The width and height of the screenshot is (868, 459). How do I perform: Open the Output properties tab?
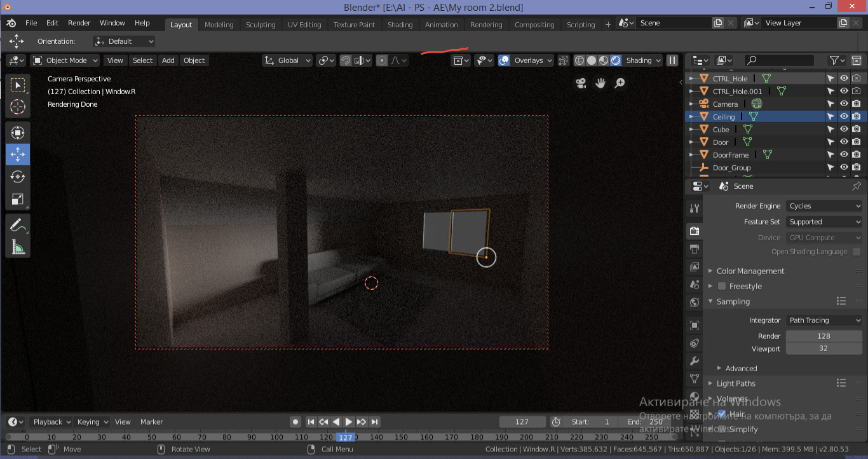point(695,249)
